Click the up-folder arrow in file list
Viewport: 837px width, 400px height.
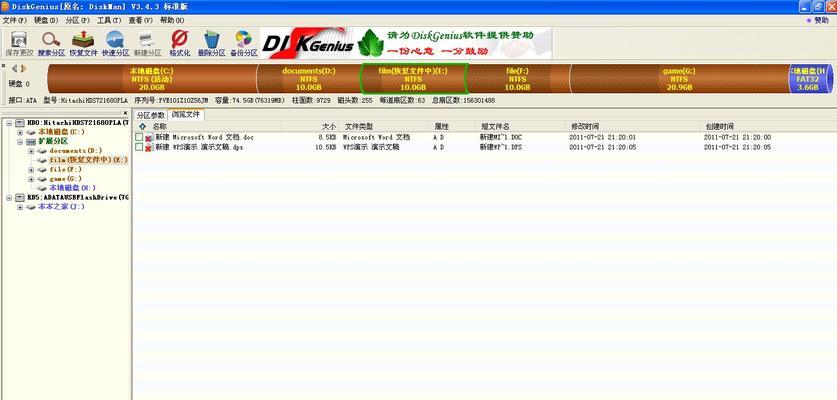[x=142, y=127]
